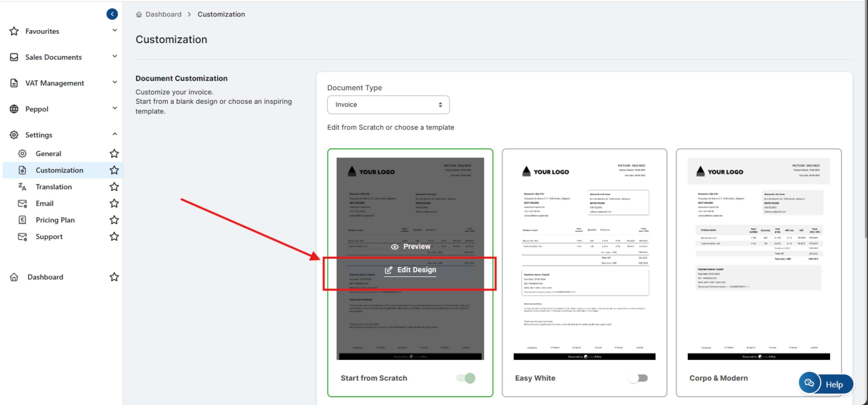Click the star icon next to General
Viewport: 868px width, 405px height.
[114, 153]
